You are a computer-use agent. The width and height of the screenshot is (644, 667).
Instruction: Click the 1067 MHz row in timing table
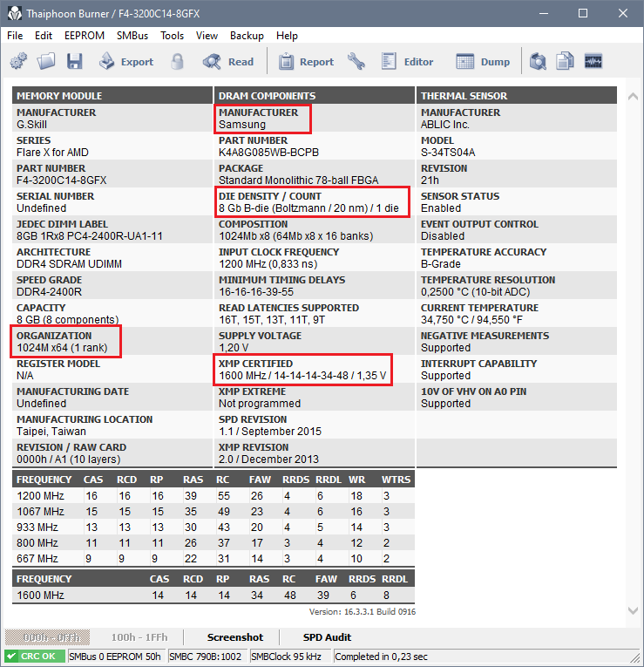point(214,512)
